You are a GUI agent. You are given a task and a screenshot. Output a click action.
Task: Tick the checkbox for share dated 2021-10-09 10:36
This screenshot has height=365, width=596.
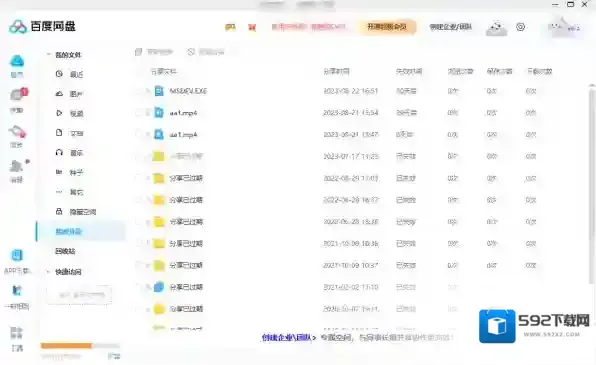coord(139,243)
